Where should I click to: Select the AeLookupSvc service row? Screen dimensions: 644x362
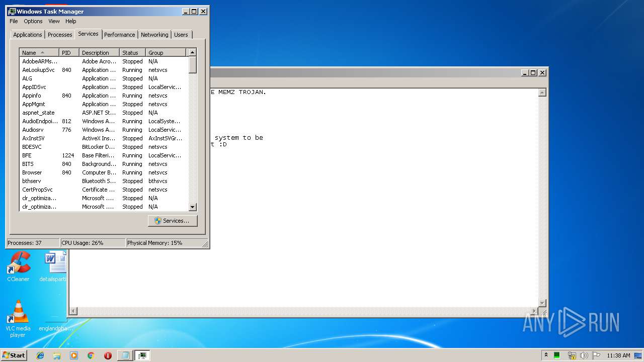pos(104,70)
